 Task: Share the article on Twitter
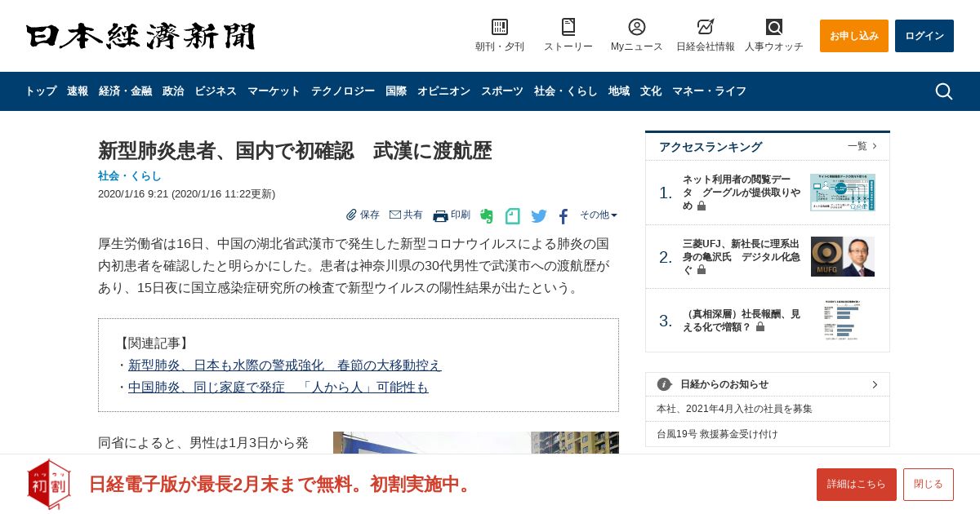(539, 216)
